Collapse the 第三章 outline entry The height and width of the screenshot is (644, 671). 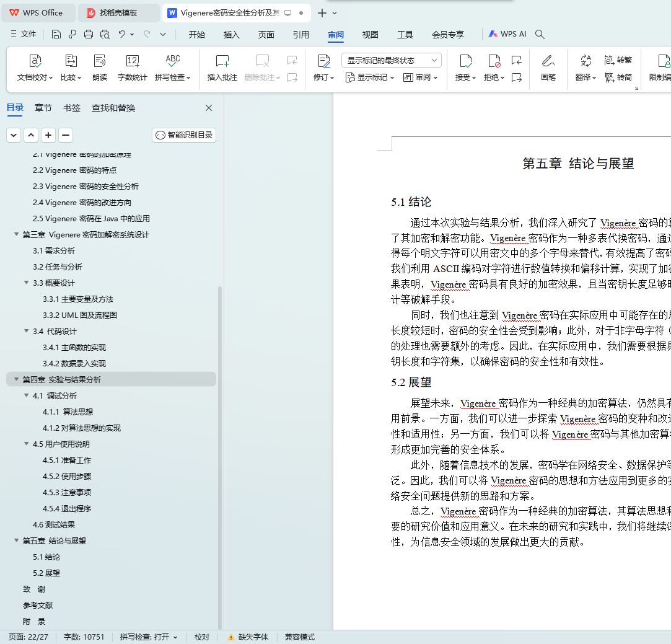16,234
